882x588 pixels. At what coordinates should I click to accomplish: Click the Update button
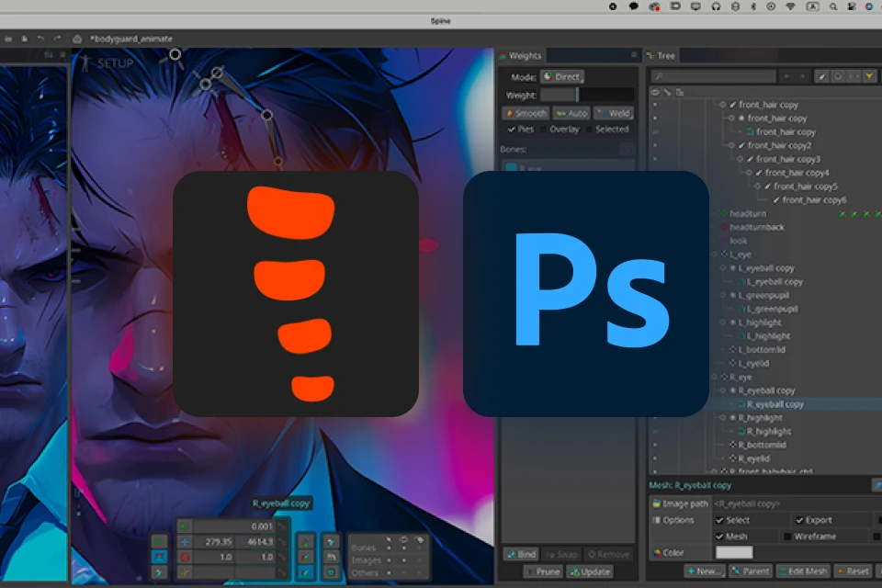click(590, 571)
